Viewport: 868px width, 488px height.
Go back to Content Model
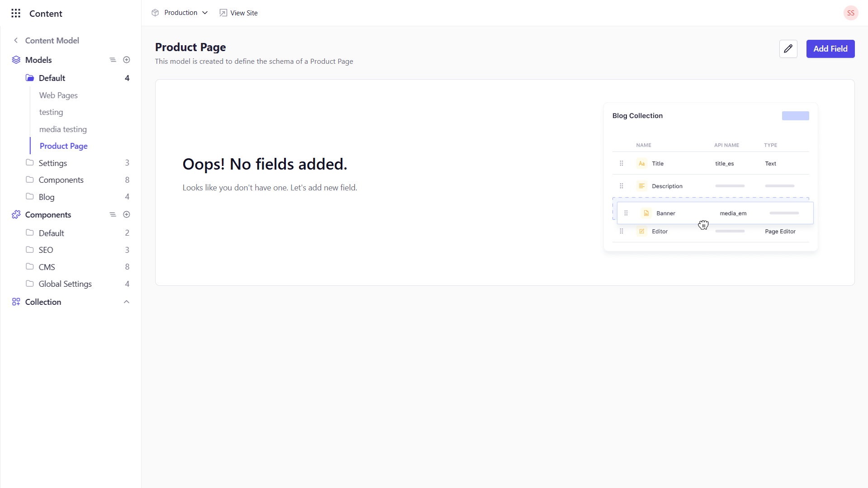coord(52,40)
